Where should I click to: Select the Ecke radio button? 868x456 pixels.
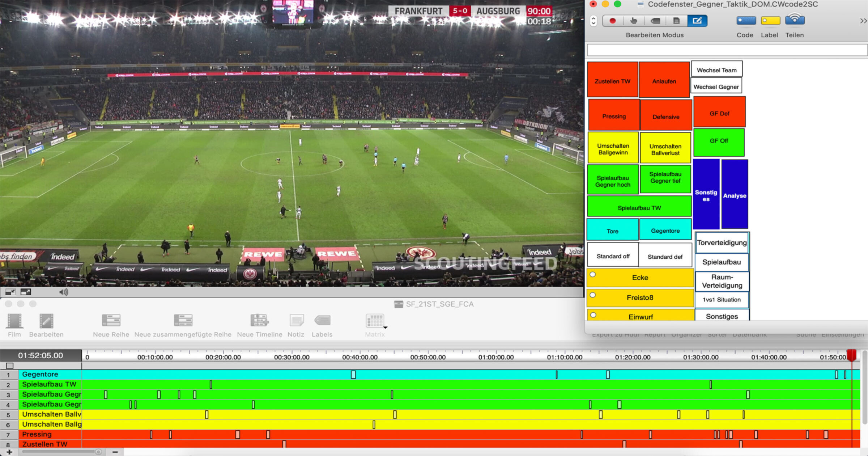593,275
